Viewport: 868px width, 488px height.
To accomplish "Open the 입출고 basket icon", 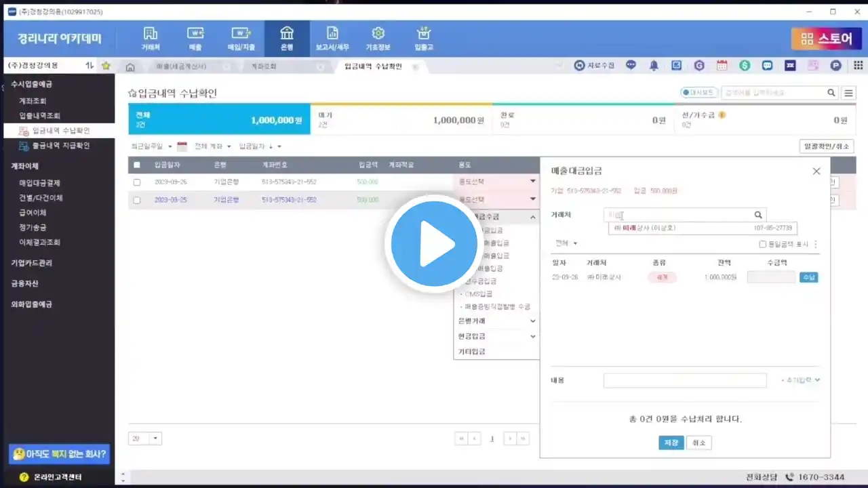I will coord(424,39).
